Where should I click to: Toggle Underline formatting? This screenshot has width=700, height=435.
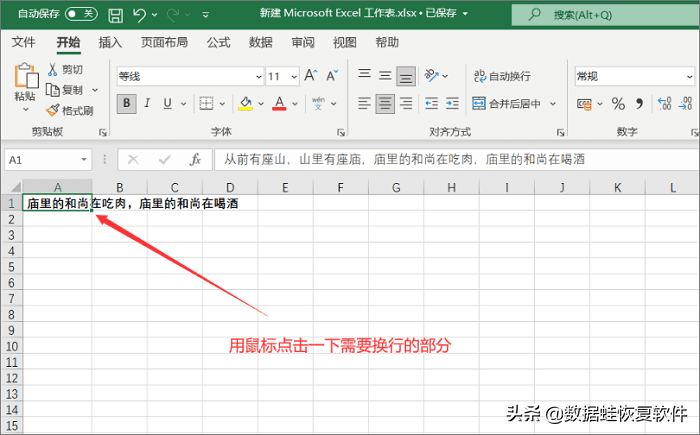(x=167, y=104)
